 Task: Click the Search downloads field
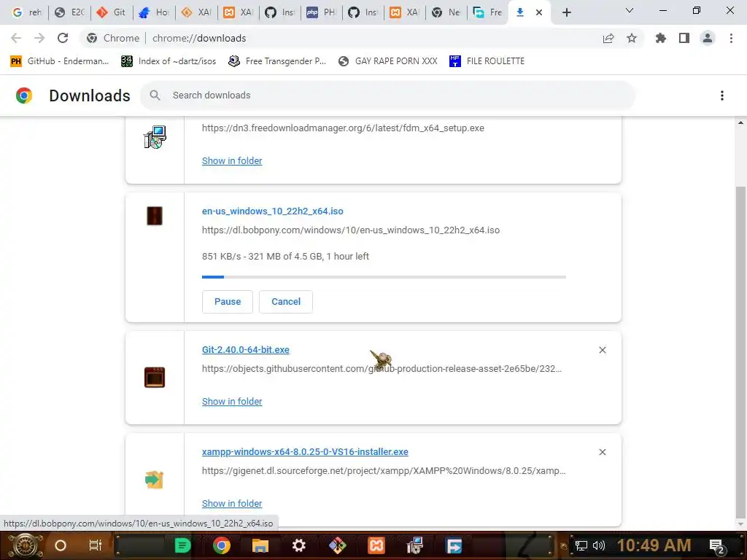(x=387, y=96)
